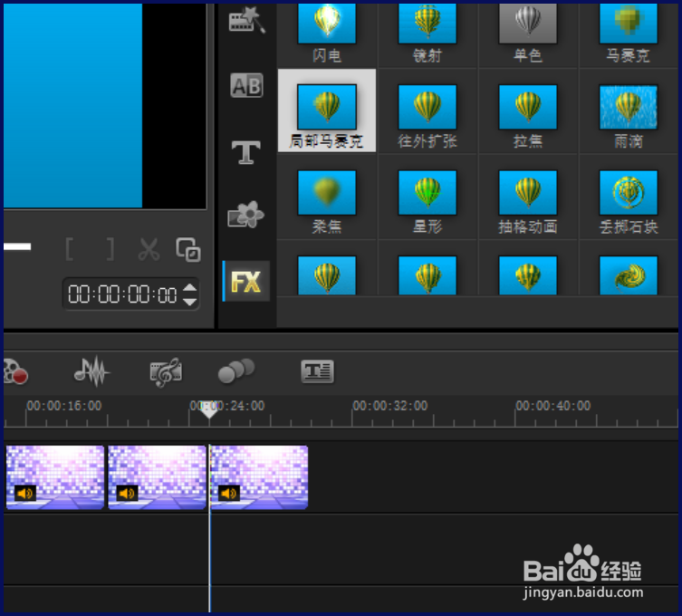This screenshot has height=616, width=682.
Task: Select the second video clip on timeline
Action: coord(157,476)
